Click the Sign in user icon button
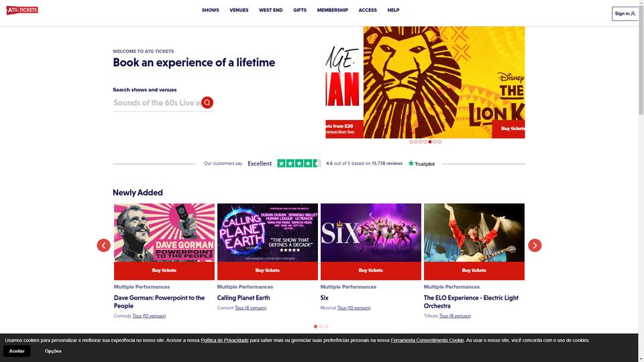 625,13
